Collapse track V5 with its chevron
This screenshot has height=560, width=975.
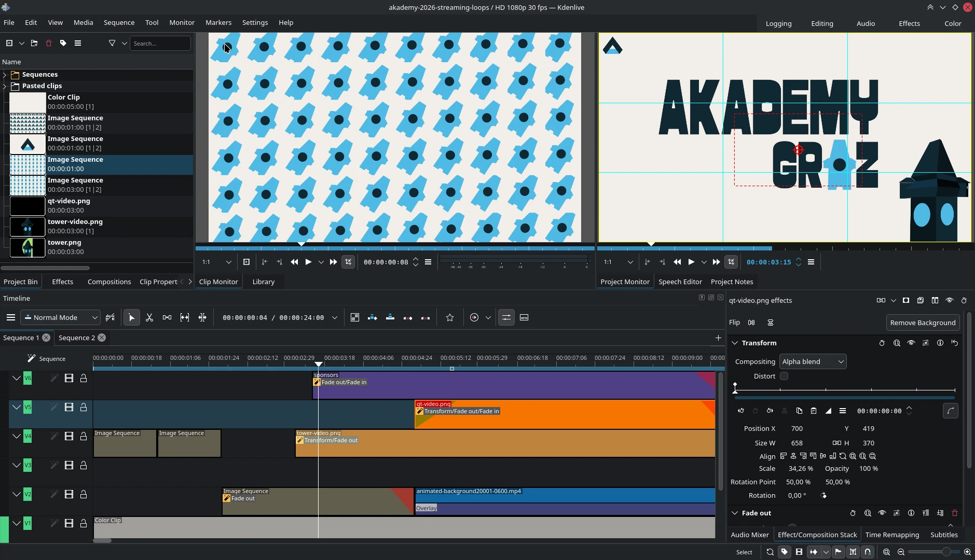coord(17,408)
